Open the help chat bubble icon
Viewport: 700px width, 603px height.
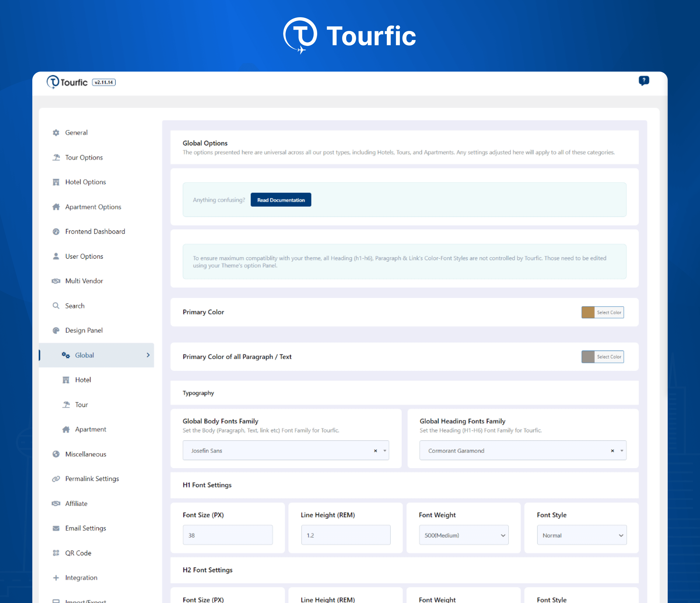644,81
